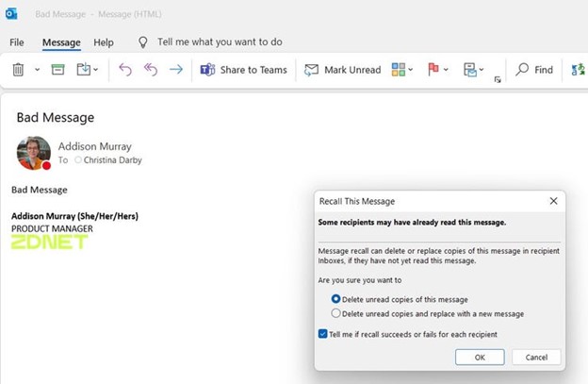Viewport: 588px width, 384px height.
Task: Click OK in Recall This Message dialog
Action: coord(479,358)
